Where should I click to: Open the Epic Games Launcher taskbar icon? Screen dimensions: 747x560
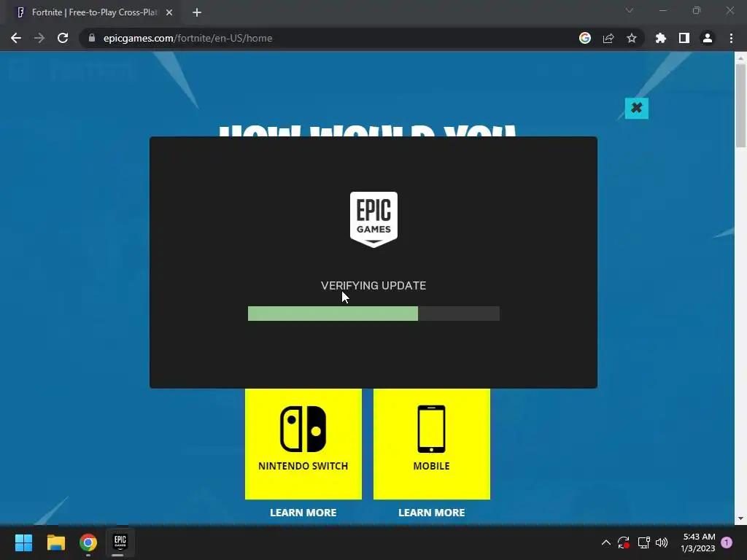pyautogui.click(x=120, y=542)
